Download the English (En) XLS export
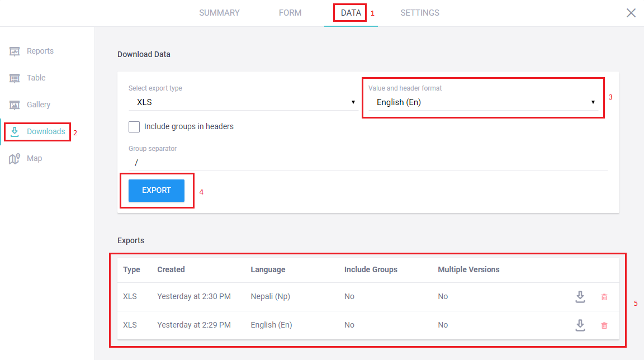This screenshot has width=644, height=360. [580, 325]
